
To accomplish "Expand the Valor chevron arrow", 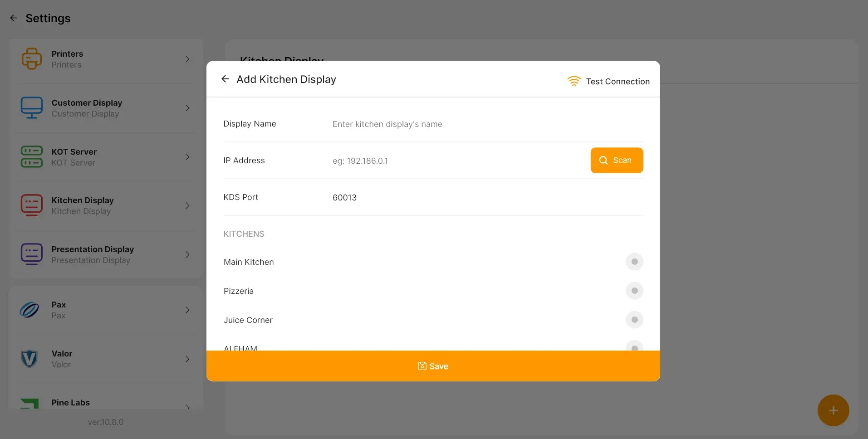I will coord(187,359).
